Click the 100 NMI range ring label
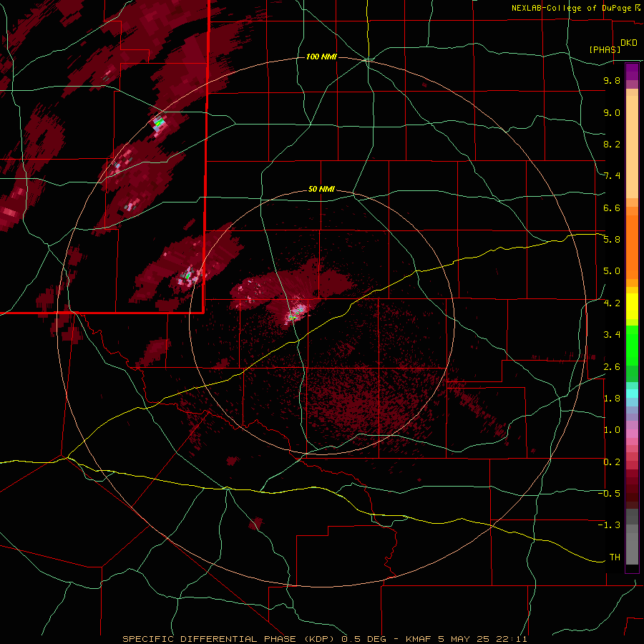 (321, 57)
